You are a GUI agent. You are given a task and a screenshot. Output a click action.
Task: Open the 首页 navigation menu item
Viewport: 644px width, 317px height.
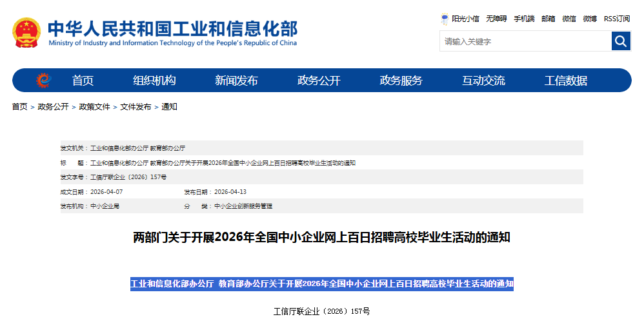[x=83, y=81]
